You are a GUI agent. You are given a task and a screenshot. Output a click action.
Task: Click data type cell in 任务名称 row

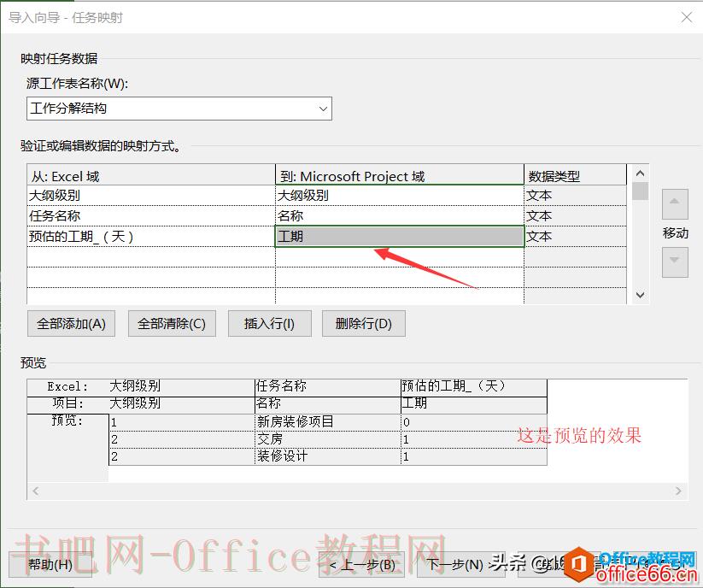[575, 215]
